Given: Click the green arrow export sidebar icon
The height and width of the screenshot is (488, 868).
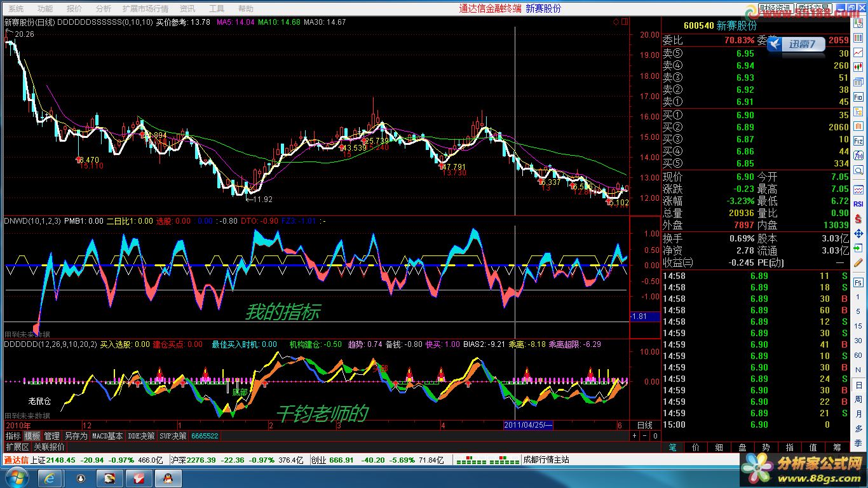Looking at the screenshot, I should coord(858,249).
